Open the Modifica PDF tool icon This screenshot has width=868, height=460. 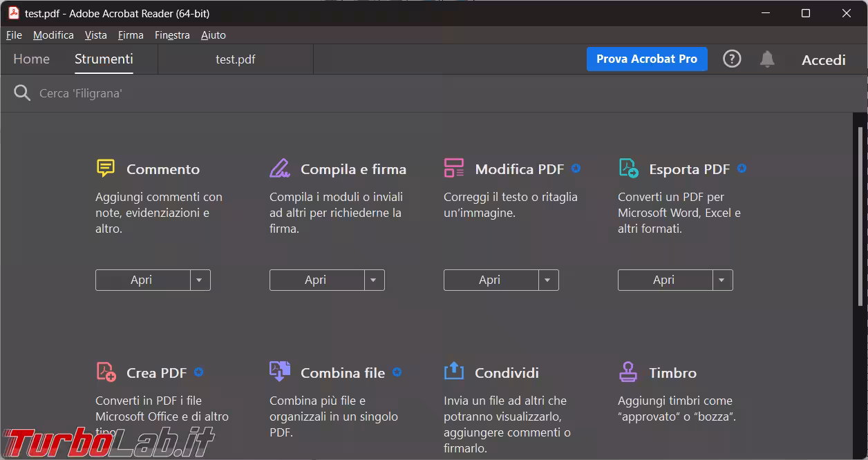click(x=453, y=167)
